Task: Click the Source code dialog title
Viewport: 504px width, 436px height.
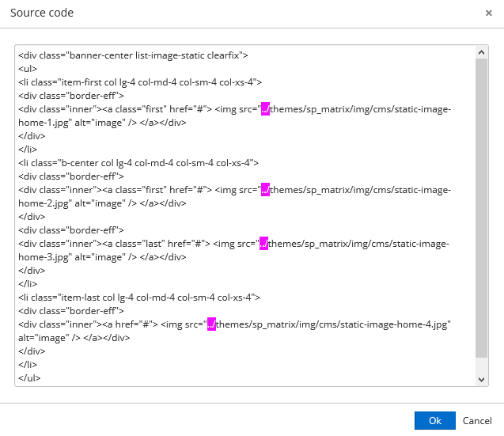Action: 42,13
